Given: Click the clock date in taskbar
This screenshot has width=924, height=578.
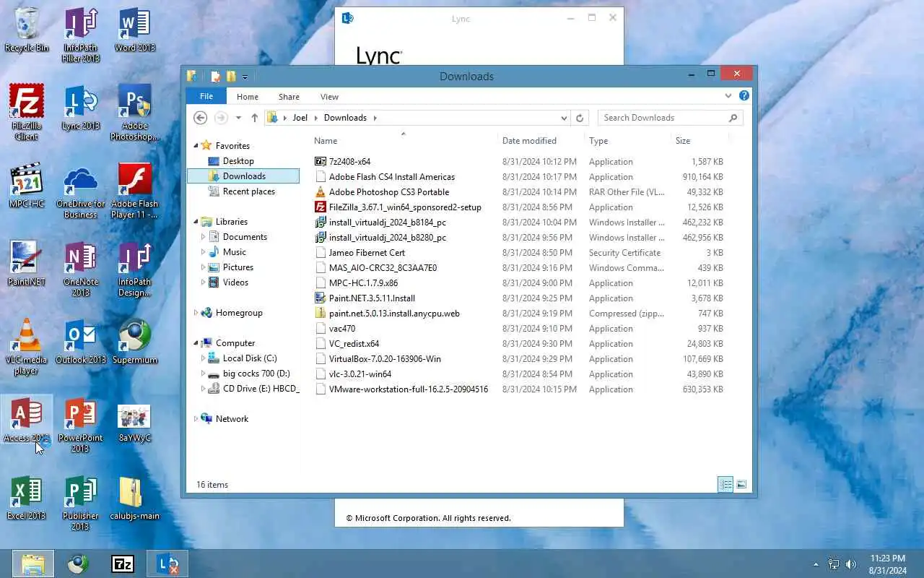Looking at the screenshot, I should [888, 570].
